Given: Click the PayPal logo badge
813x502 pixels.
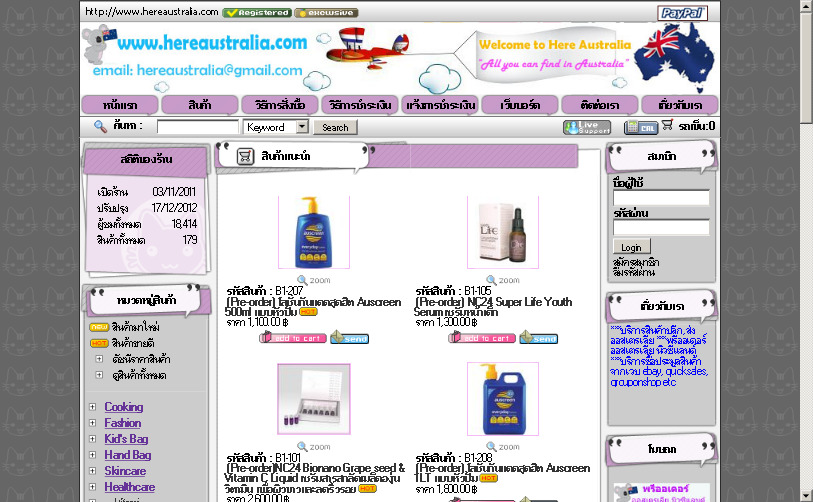Looking at the screenshot, I should click(682, 12).
